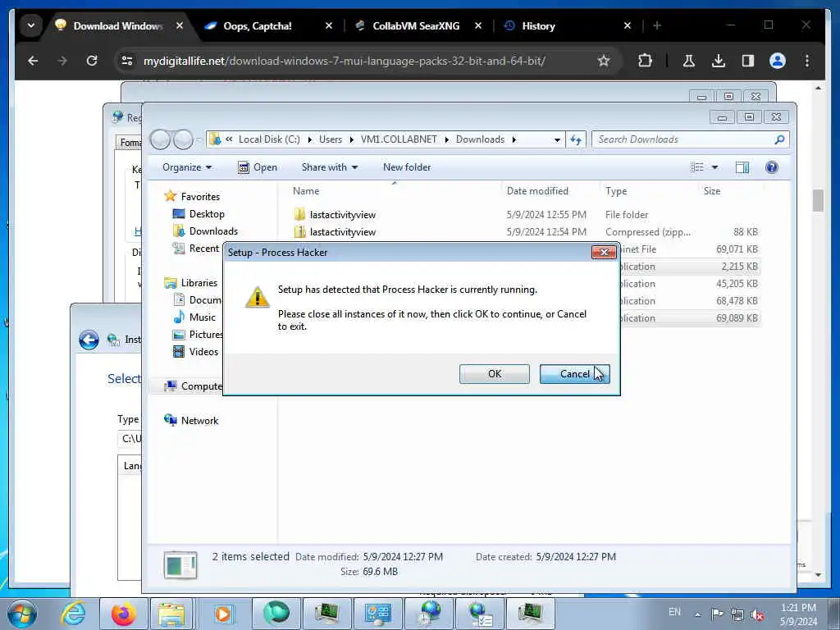Jump to Users in the breadcrumb
Viewport: 840px width, 630px height.
coord(330,139)
